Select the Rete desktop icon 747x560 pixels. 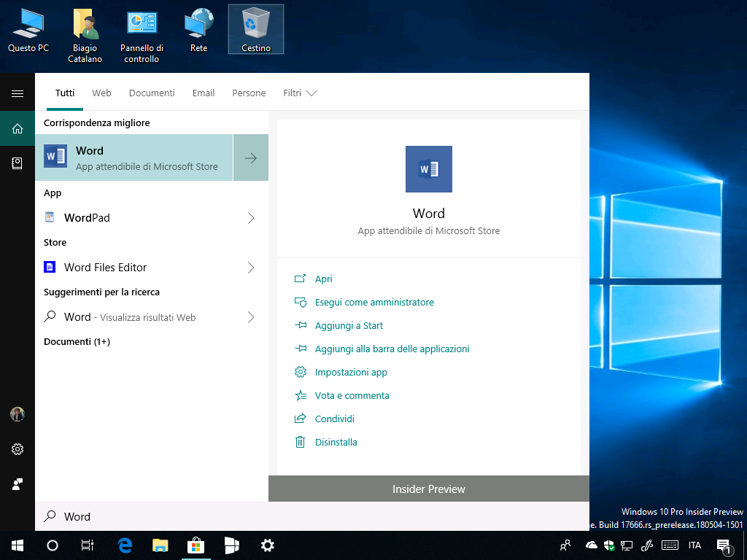click(x=198, y=29)
